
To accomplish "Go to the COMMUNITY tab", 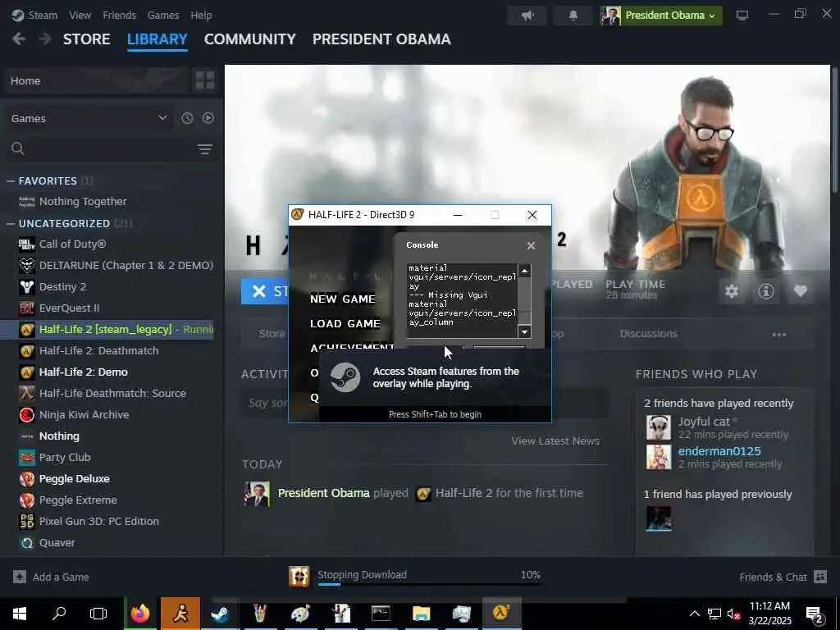I will [249, 39].
